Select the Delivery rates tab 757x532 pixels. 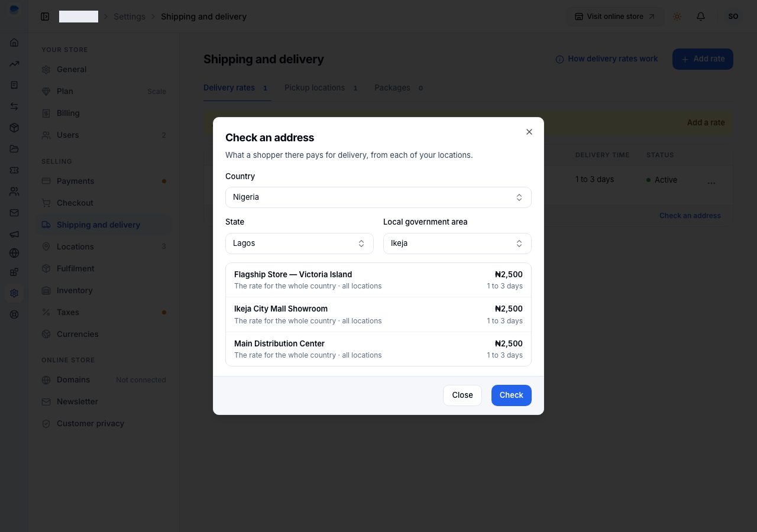point(236,88)
